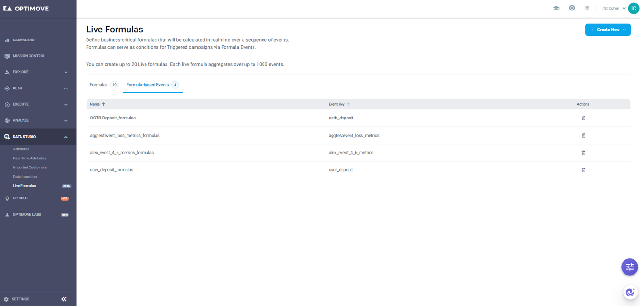The image size is (644, 306).
Task: Collapse the Data Studio menu chevron
Action: click(66, 137)
